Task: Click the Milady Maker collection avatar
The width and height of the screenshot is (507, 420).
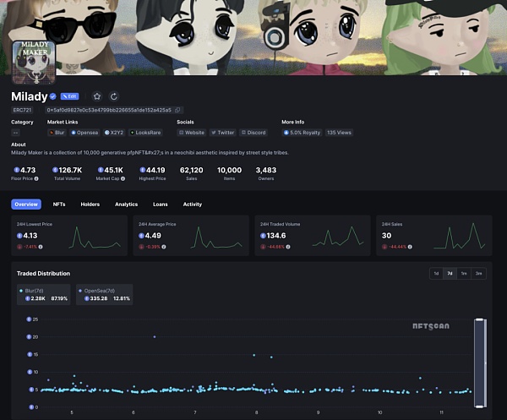Action: 34,63
